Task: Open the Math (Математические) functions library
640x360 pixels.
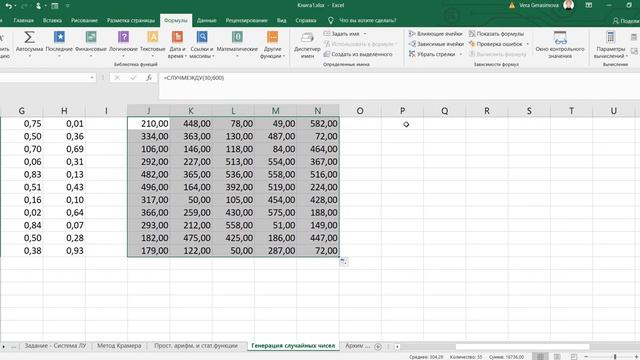Action: (x=237, y=43)
